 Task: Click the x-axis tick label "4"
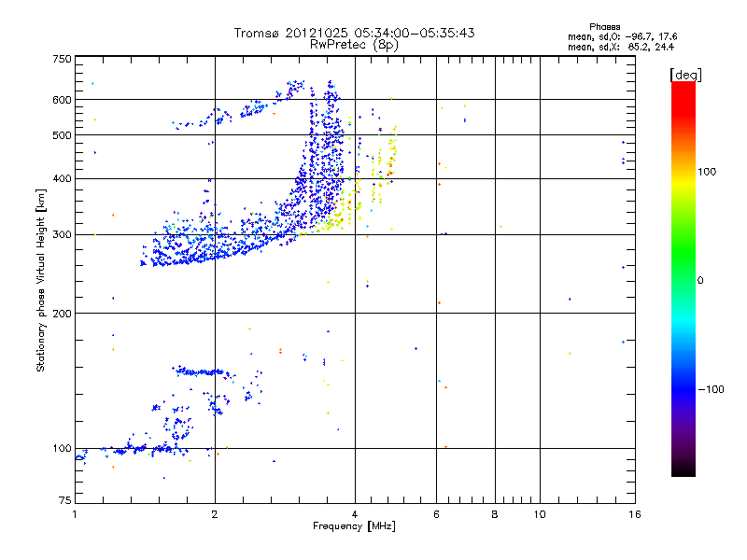tap(355, 514)
